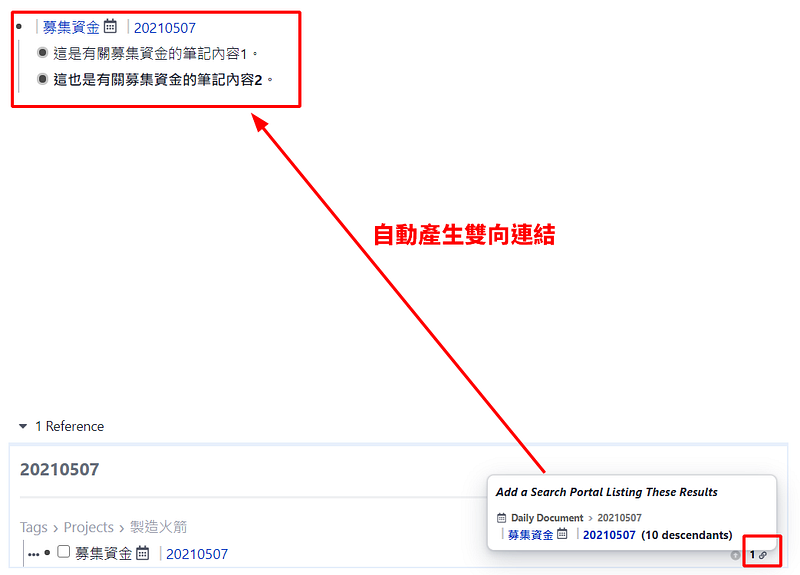Viewport: 800px width, 575px height.
Task: Click the gray up-arrow circle icon near link count
Action: coord(735,555)
